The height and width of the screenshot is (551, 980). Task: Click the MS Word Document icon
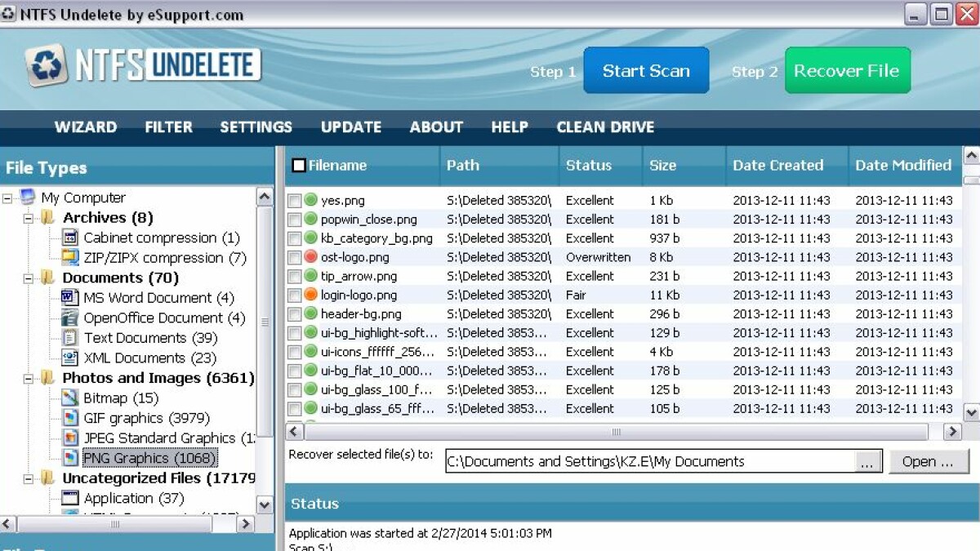click(x=70, y=298)
